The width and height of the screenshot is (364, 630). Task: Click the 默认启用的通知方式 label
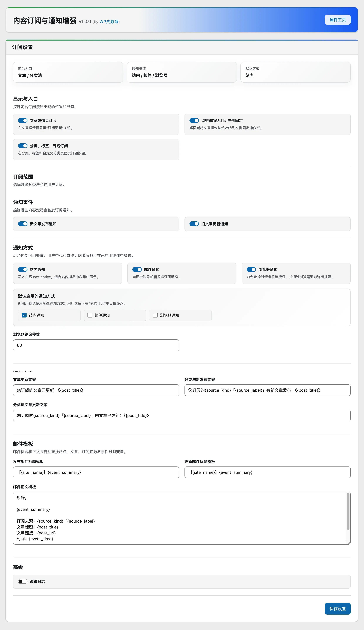[x=37, y=296]
